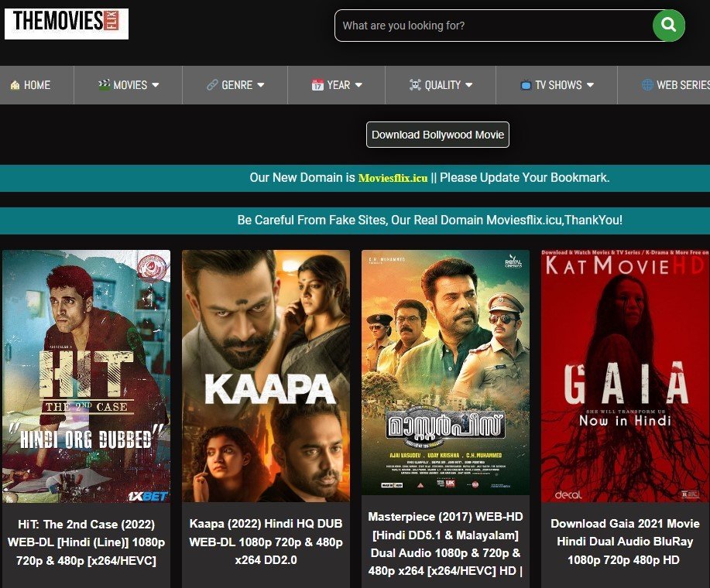Image resolution: width=710 pixels, height=588 pixels.
Task: Expand the Genre dropdown arrow
Action: coord(261,85)
